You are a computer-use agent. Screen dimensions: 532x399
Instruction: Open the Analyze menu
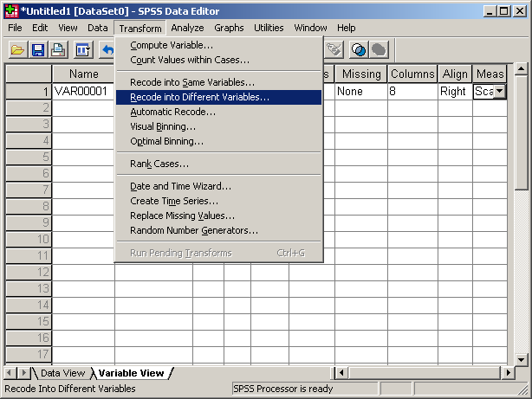click(x=188, y=28)
